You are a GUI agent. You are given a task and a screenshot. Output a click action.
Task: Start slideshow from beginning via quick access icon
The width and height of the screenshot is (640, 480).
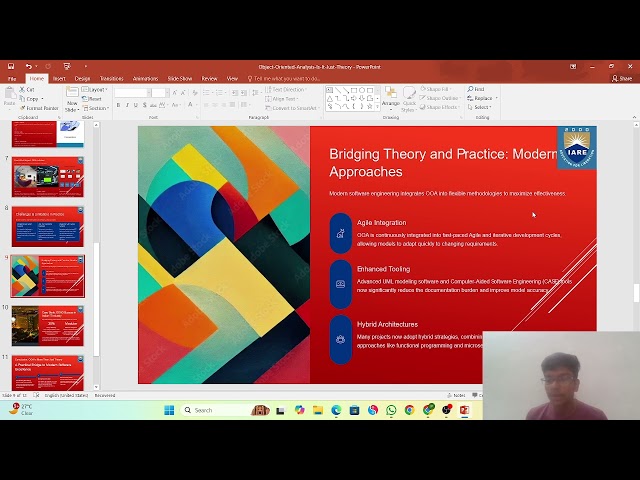pos(67,66)
